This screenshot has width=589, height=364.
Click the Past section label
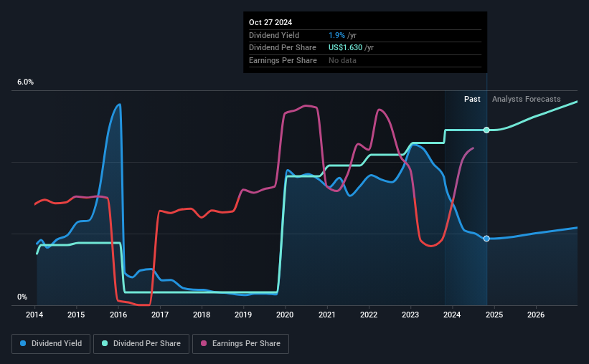click(x=472, y=99)
